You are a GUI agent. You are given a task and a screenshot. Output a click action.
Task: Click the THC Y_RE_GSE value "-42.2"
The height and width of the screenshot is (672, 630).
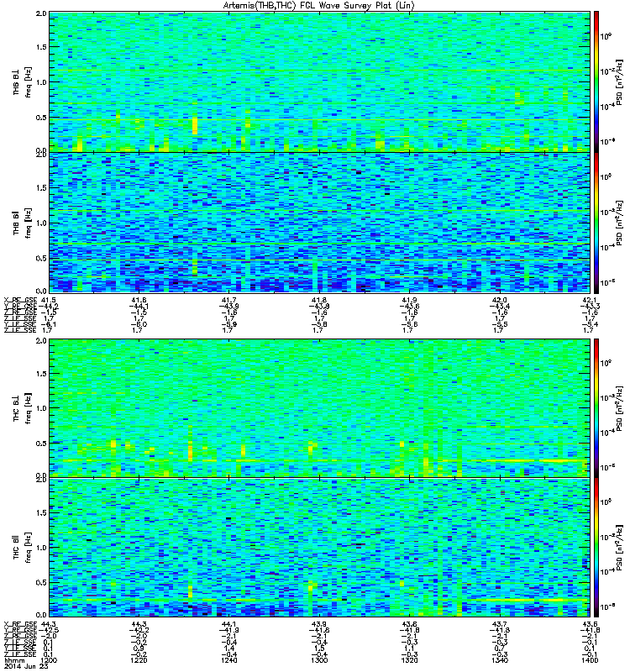[139, 631]
